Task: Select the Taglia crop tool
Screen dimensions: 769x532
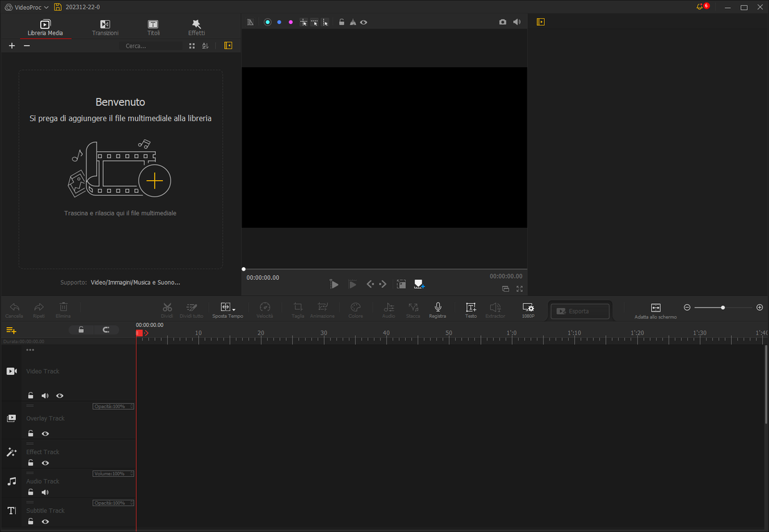Action: 298,311
